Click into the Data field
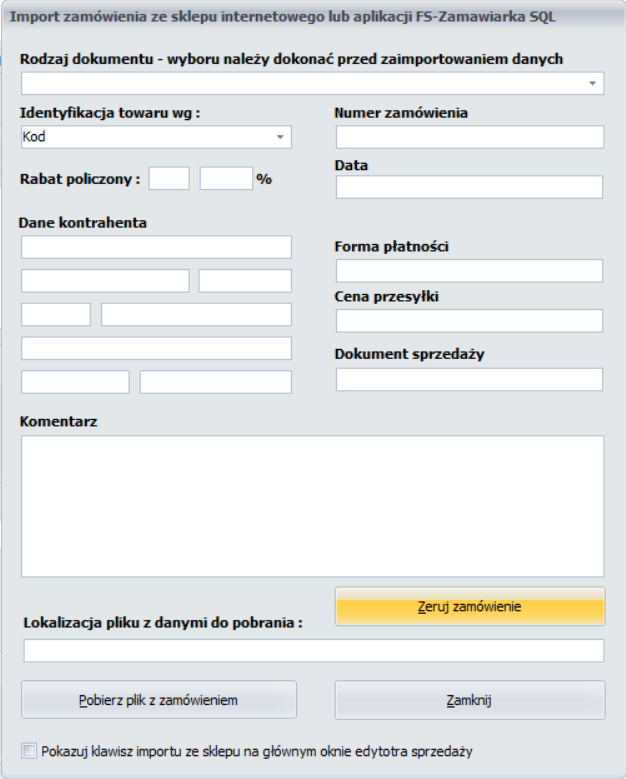The image size is (626, 779). click(470, 187)
